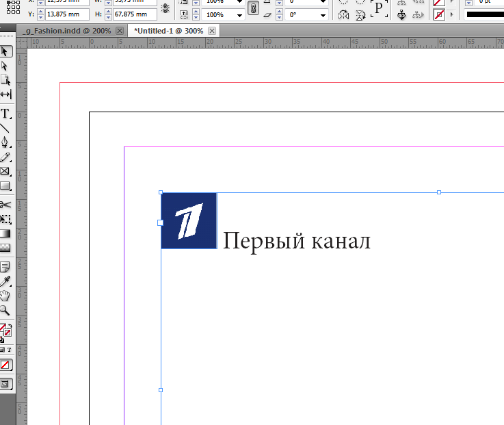Select the Rectangle tool

(5, 185)
